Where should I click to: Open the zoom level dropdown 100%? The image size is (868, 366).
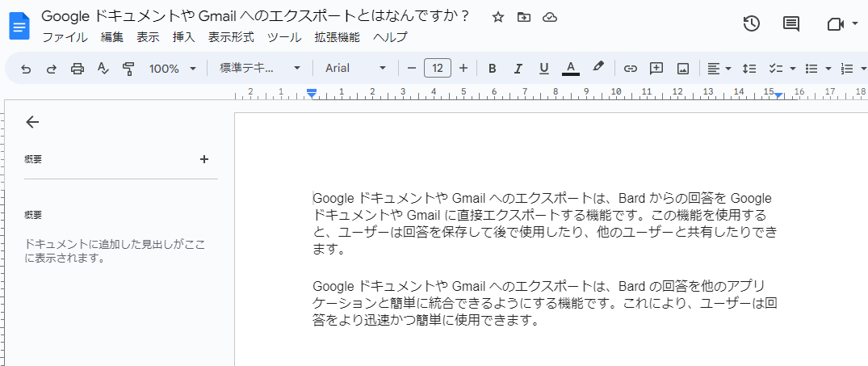[x=172, y=69]
